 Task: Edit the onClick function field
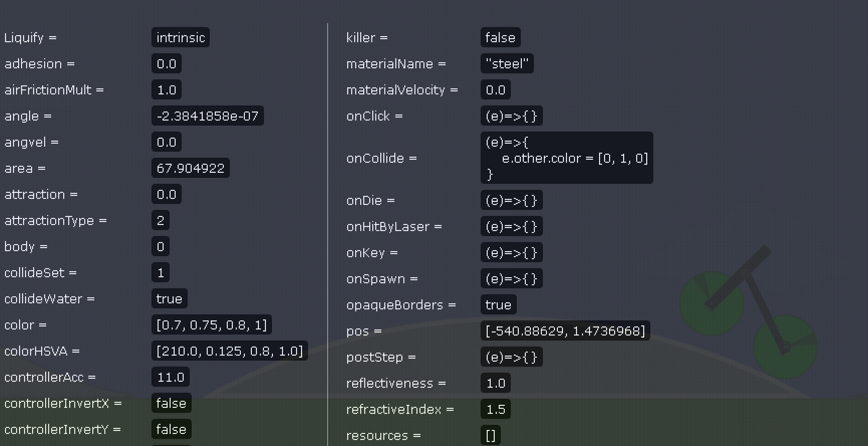[x=511, y=116]
